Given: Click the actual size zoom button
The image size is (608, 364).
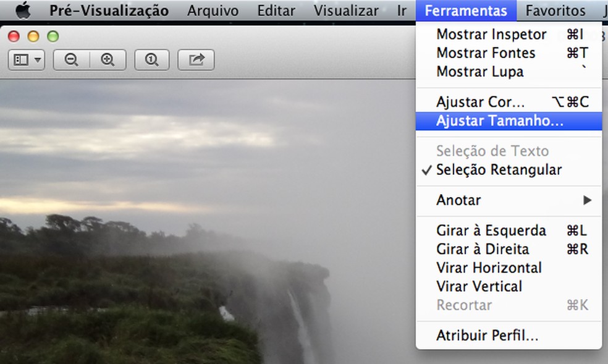Looking at the screenshot, I should click(151, 60).
